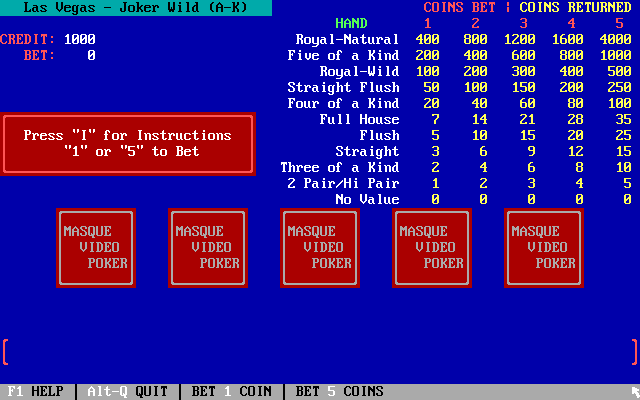Click the CREDIT value 1000
The width and height of the screenshot is (640, 400).
80,40
